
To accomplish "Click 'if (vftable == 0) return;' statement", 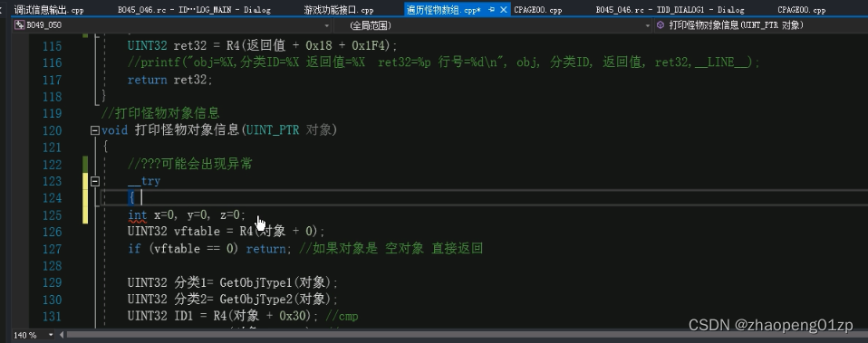I will click(209, 249).
